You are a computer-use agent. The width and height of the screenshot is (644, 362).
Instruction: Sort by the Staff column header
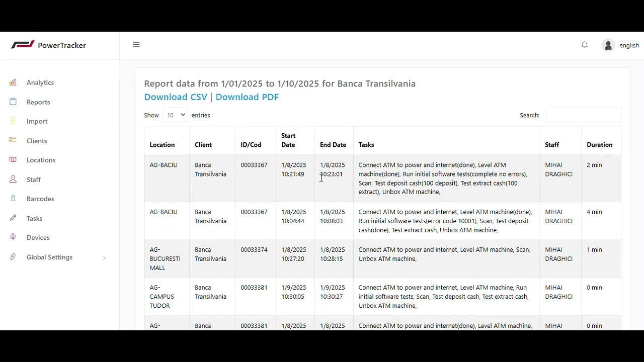[x=560, y=140]
